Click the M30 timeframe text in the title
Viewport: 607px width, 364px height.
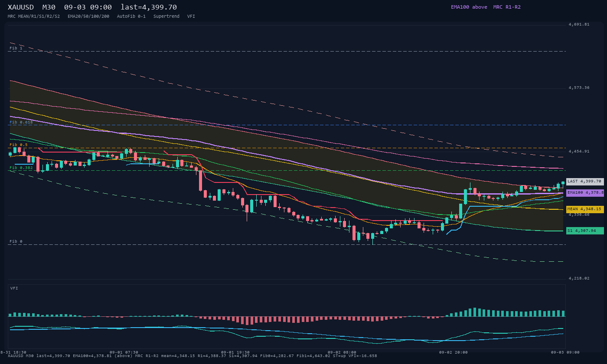pyautogui.click(x=49, y=7)
